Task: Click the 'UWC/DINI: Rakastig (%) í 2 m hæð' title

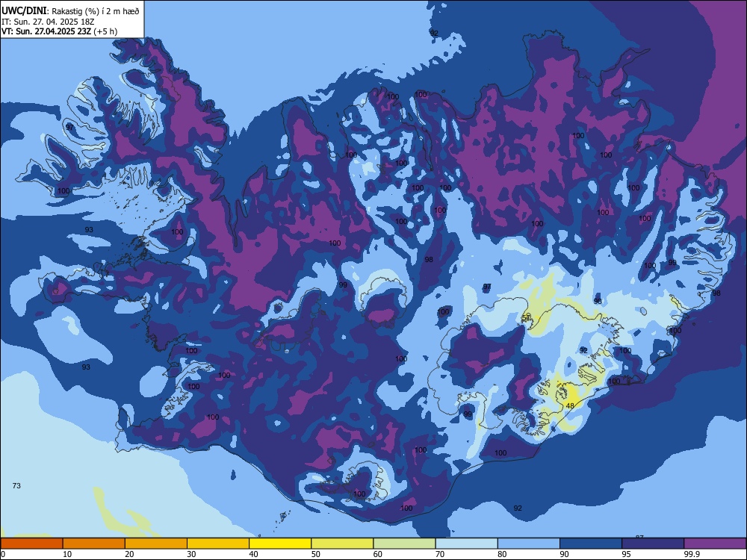Action: click(x=70, y=11)
